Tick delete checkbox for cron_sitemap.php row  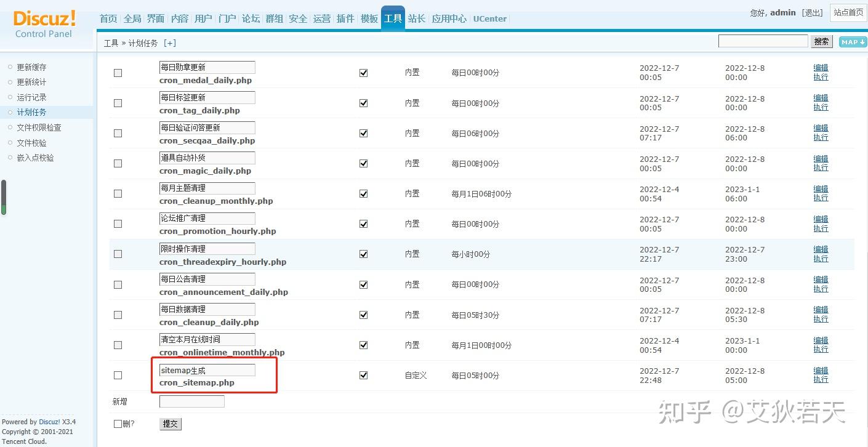tap(118, 375)
